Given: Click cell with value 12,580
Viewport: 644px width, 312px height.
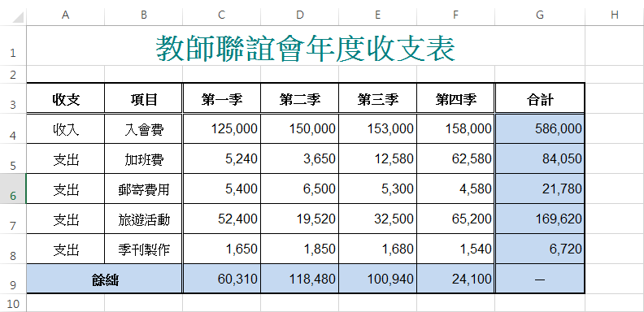Looking at the screenshot, I should [378, 158].
